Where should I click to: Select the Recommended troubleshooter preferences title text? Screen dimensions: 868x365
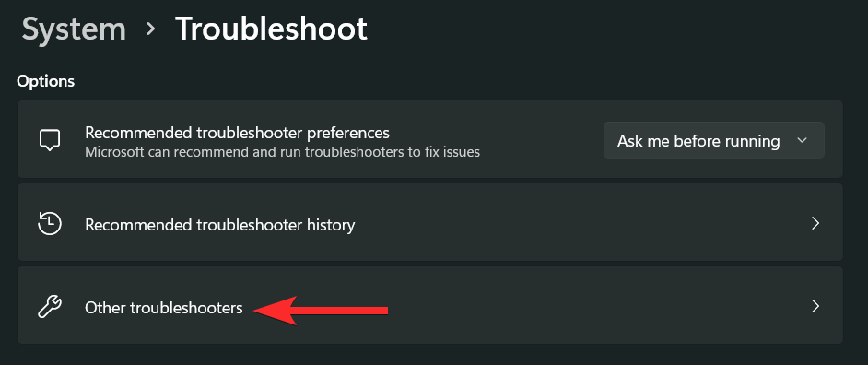click(238, 133)
